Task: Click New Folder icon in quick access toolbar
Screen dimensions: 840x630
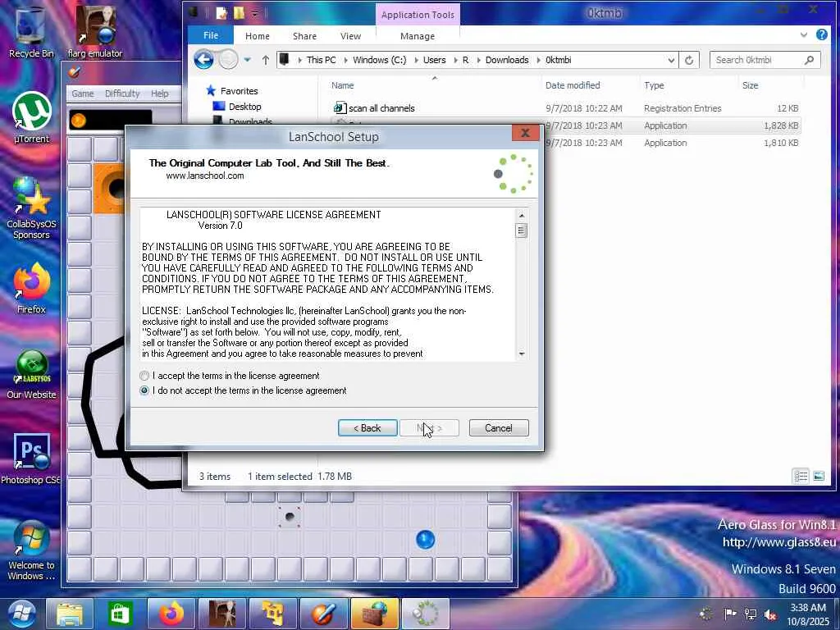Action: pyautogui.click(x=239, y=13)
